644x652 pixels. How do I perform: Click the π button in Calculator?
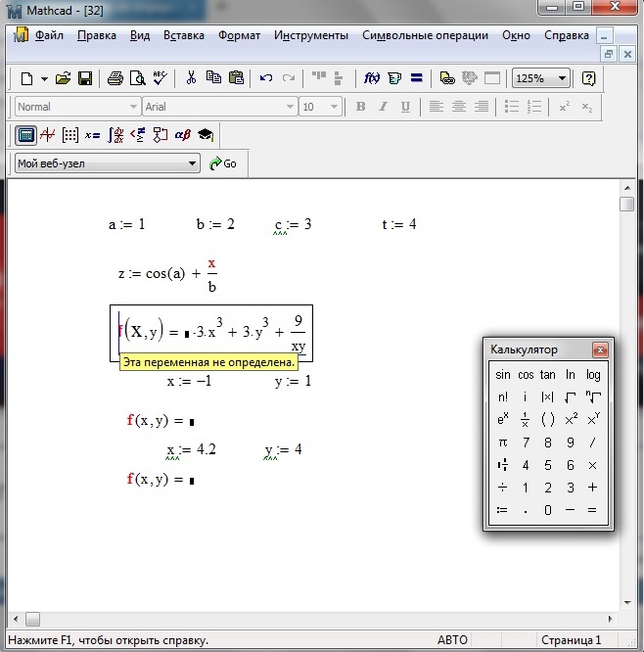(503, 442)
